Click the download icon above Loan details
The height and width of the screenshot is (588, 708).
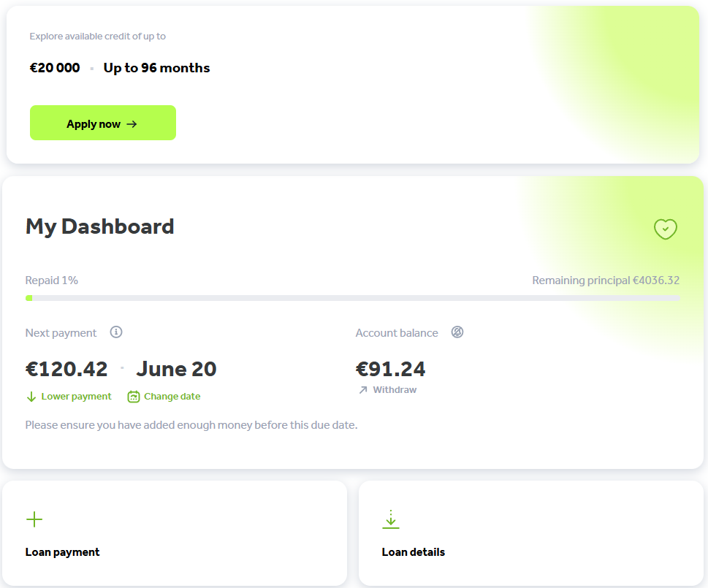tap(391, 519)
